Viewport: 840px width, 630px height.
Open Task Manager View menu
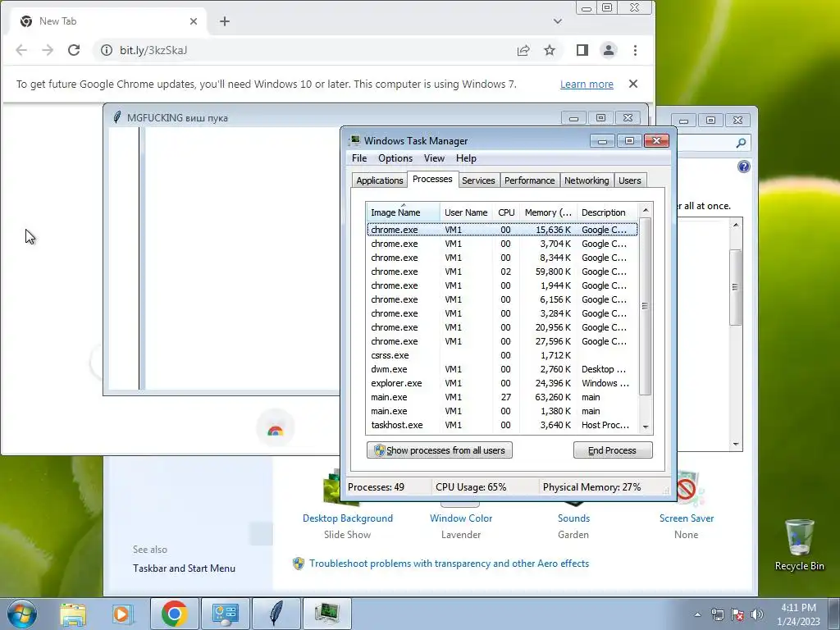click(434, 158)
